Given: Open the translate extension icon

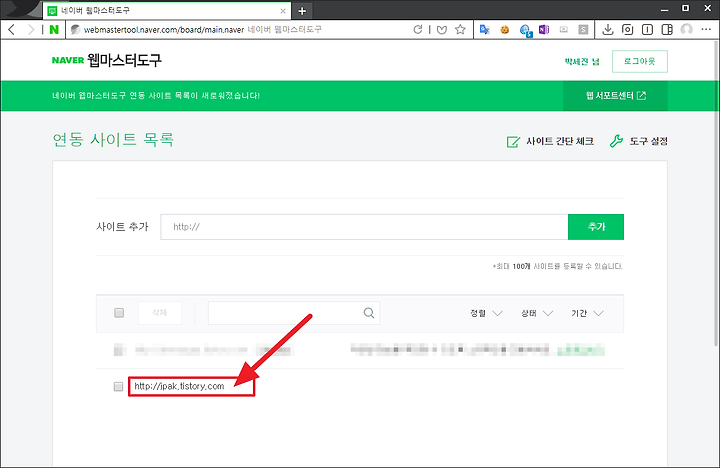Looking at the screenshot, I should [x=484, y=30].
